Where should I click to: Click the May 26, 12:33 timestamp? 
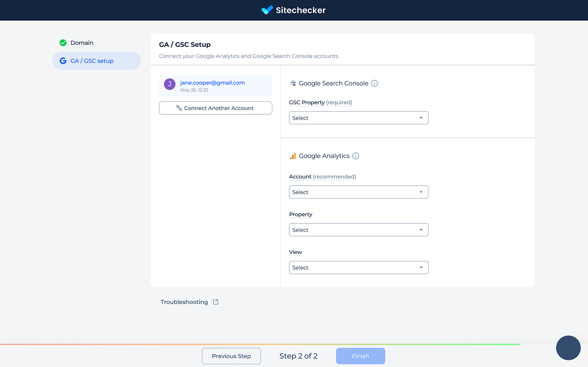tap(194, 90)
